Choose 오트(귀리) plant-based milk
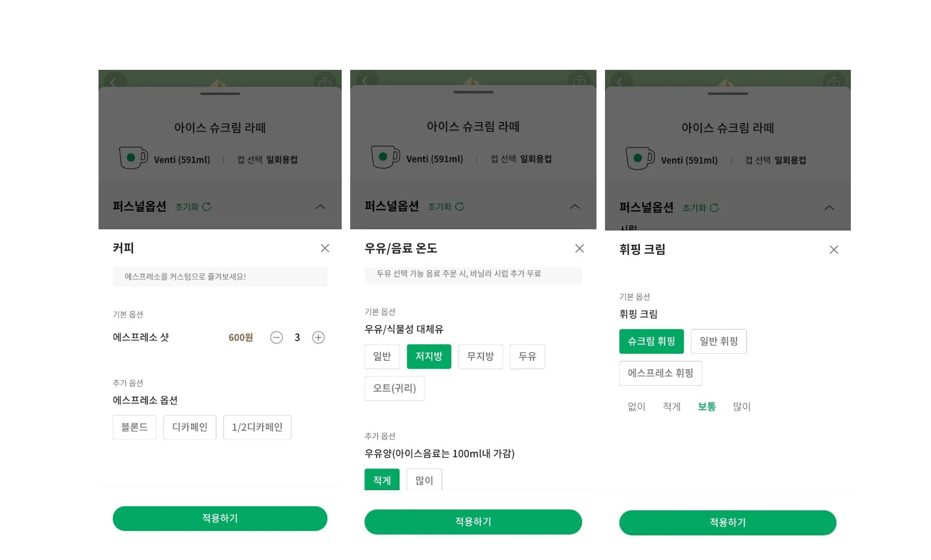The width and height of the screenshot is (931, 560). (394, 388)
